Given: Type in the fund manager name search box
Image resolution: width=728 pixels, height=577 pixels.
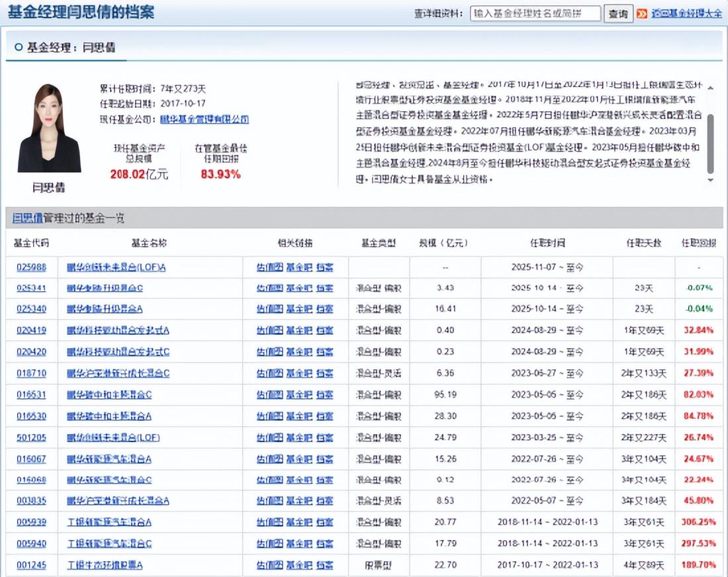Looking at the screenshot, I should [535, 13].
